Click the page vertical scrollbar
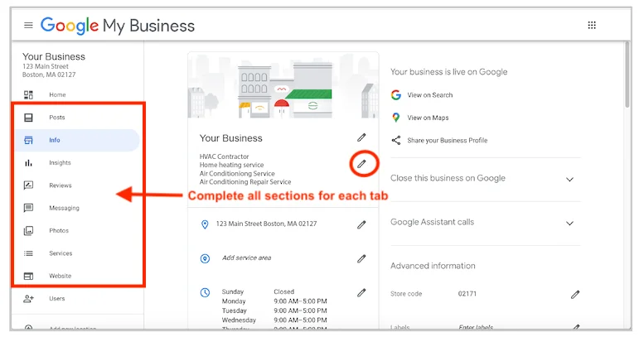644x337 pixels. (627, 75)
